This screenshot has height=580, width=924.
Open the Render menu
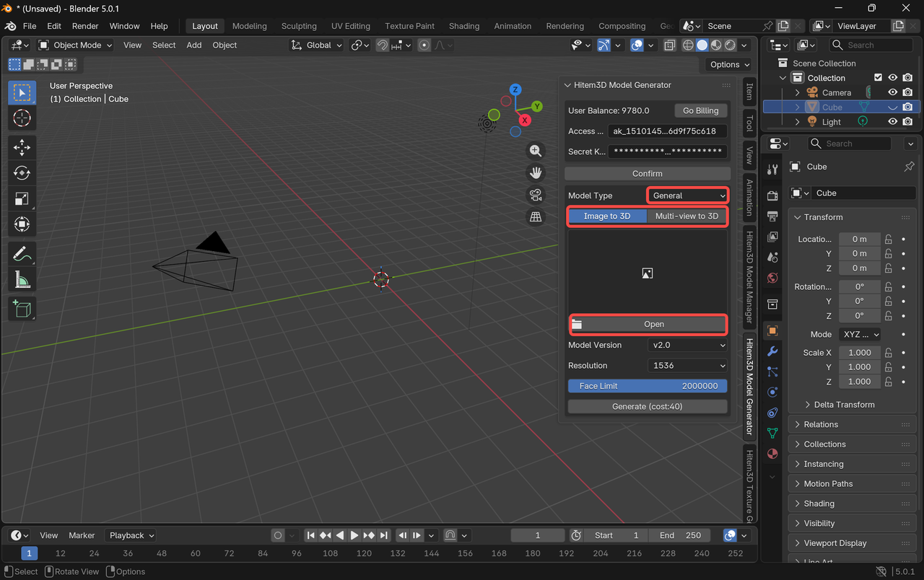pyautogui.click(x=84, y=26)
